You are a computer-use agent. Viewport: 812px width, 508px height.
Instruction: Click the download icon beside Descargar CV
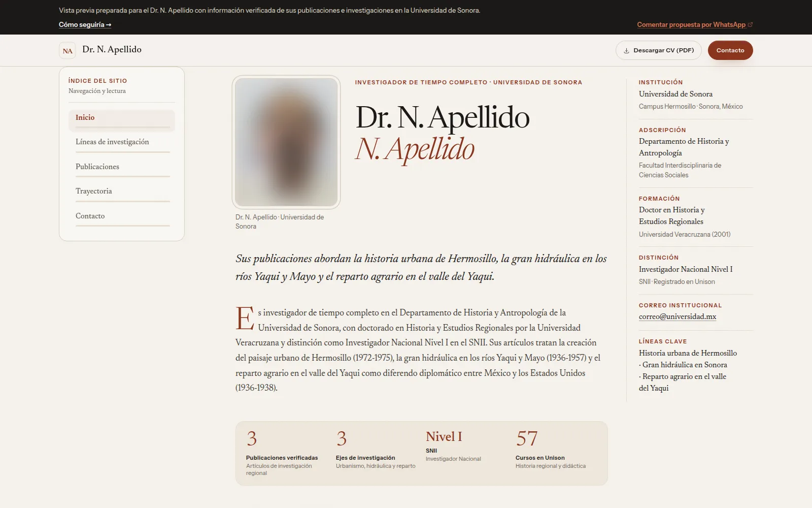[x=626, y=51]
